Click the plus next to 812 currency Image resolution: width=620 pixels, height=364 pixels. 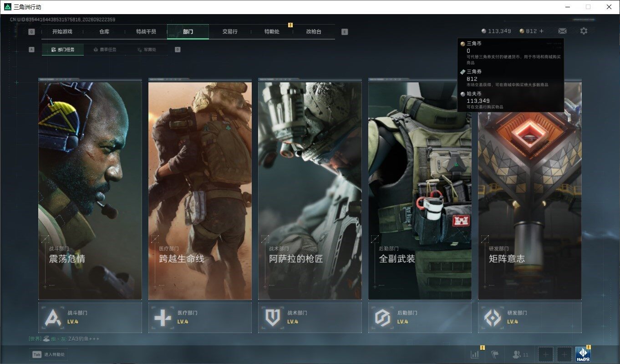point(541,31)
